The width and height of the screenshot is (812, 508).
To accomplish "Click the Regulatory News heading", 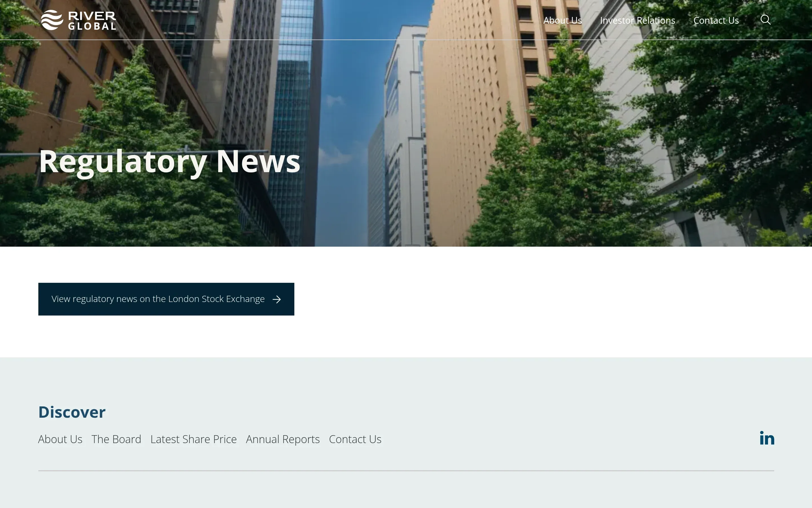I will tap(169, 162).
